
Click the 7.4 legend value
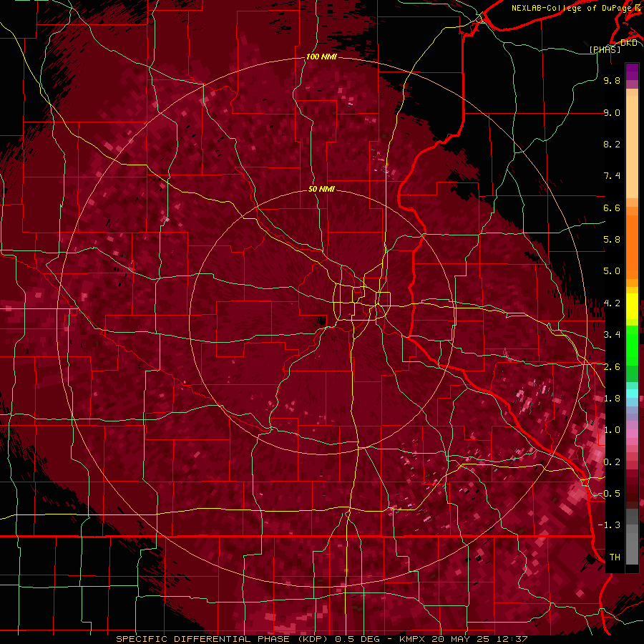[x=612, y=176]
